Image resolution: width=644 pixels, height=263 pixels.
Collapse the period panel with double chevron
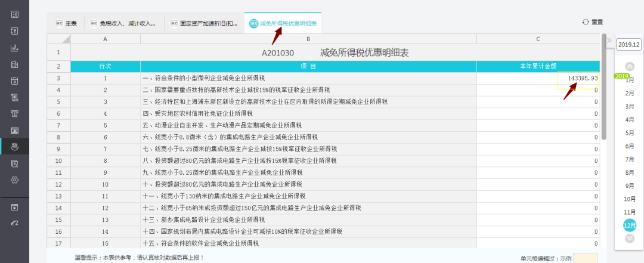click(x=609, y=40)
